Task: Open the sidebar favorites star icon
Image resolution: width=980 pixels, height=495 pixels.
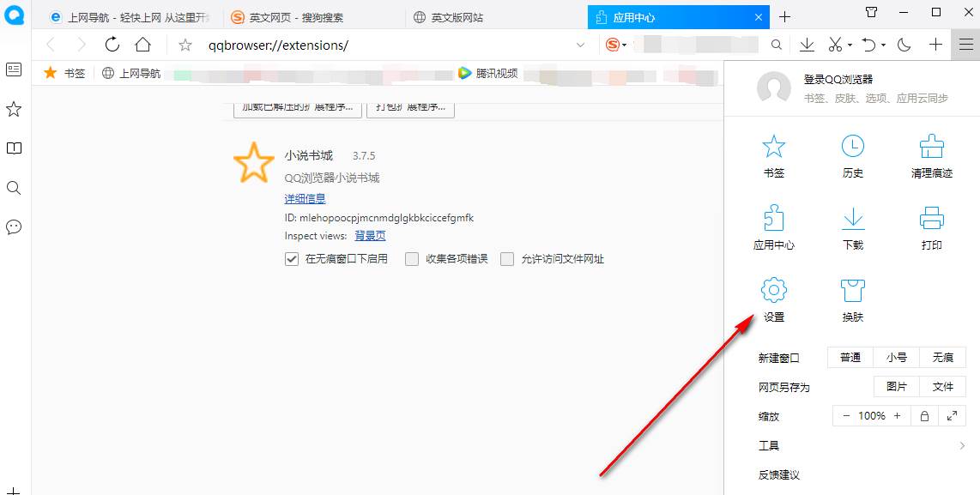Action: point(14,109)
